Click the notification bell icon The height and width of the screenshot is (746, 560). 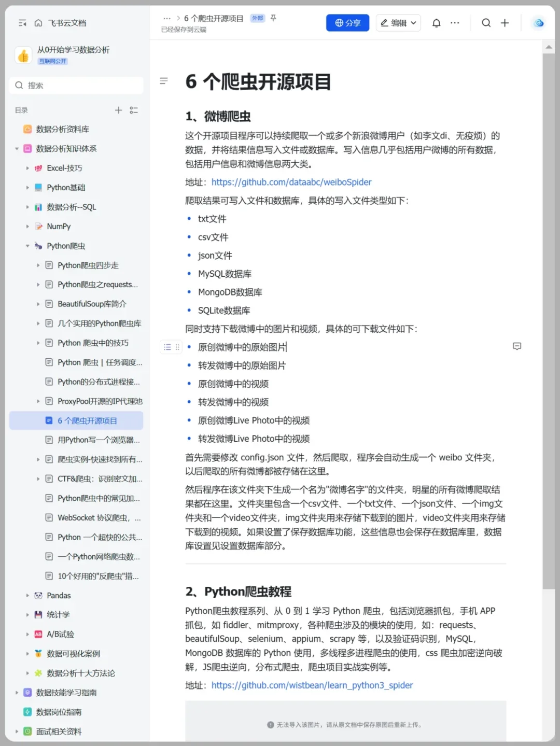436,23
